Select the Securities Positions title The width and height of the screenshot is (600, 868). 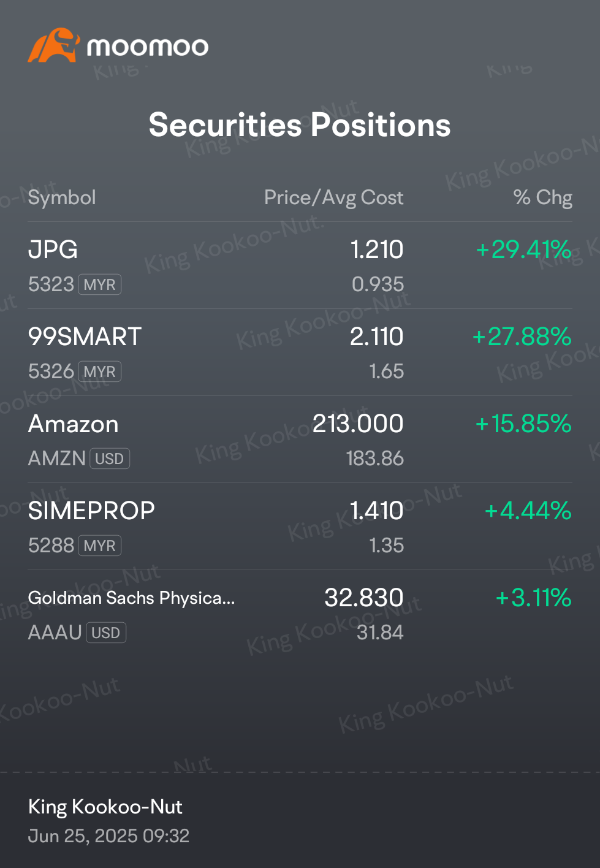pyautogui.click(x=300, y=125)
